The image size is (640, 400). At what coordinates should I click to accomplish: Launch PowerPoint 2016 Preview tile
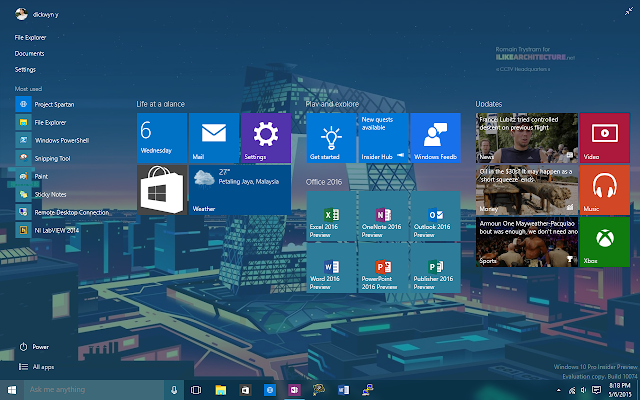[383, 268]
